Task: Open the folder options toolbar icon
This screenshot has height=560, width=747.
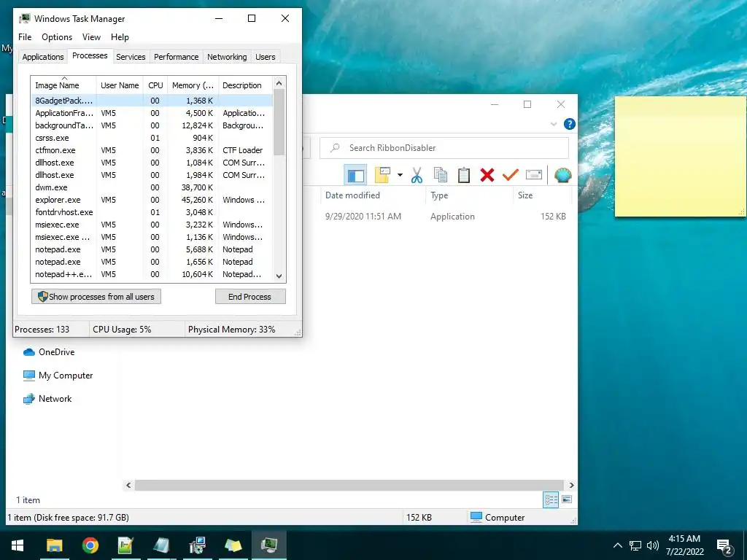Action: click(382, 175)
